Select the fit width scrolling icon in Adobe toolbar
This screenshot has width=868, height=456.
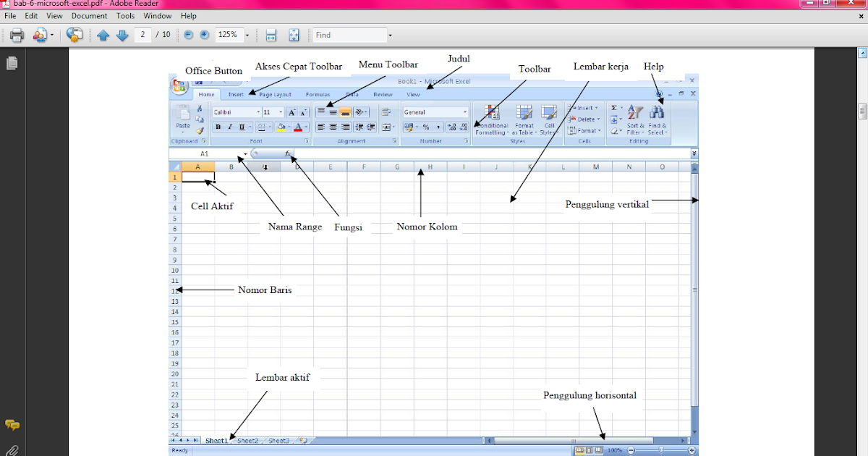tap(271, 35)
